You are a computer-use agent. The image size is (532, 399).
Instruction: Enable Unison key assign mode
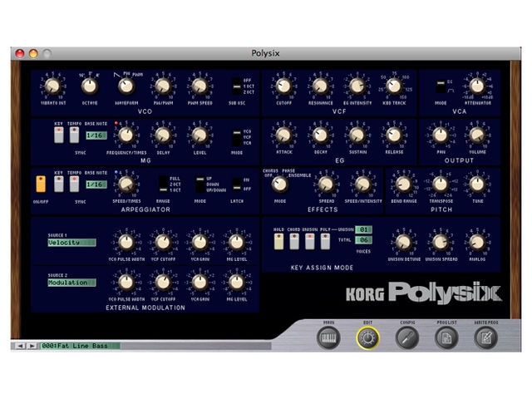[x=310, y=242]
